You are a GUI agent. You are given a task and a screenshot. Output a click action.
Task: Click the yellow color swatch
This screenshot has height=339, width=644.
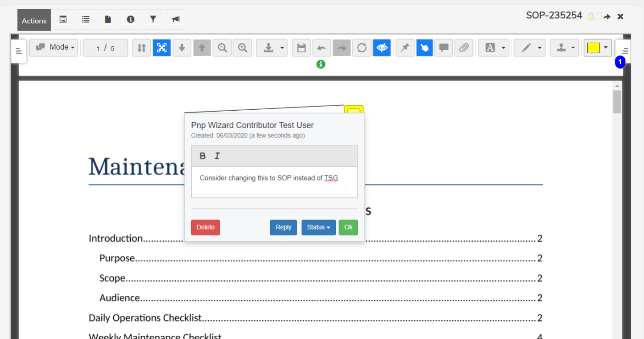tap(594, 48)
